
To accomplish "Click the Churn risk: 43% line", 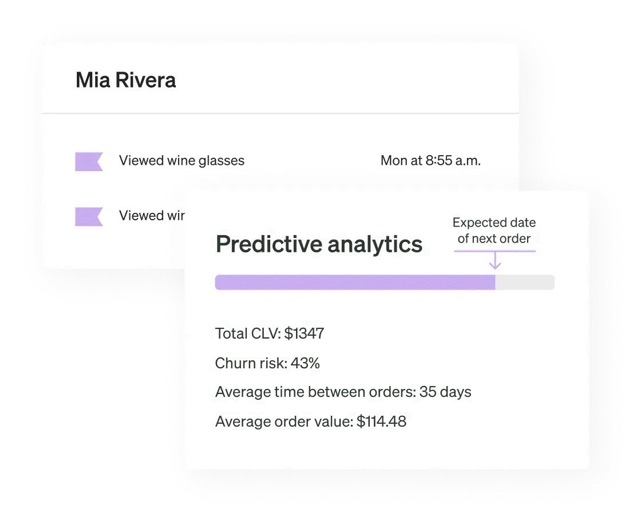I will click(267, 363).
